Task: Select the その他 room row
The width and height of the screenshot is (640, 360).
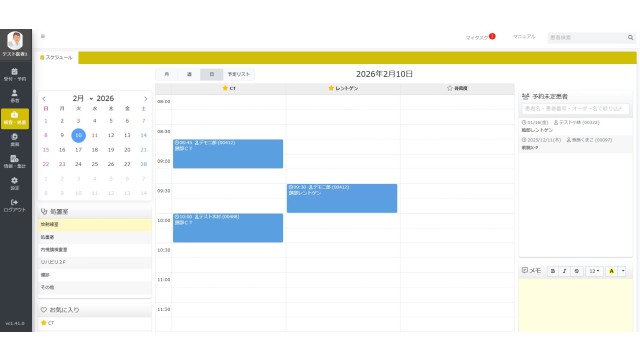Action: click(95, 287)
